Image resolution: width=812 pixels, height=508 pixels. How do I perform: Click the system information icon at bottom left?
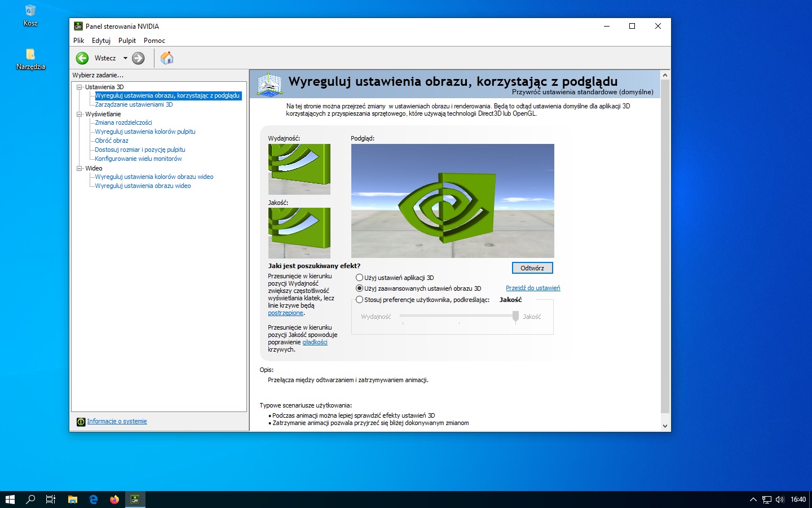81,422
